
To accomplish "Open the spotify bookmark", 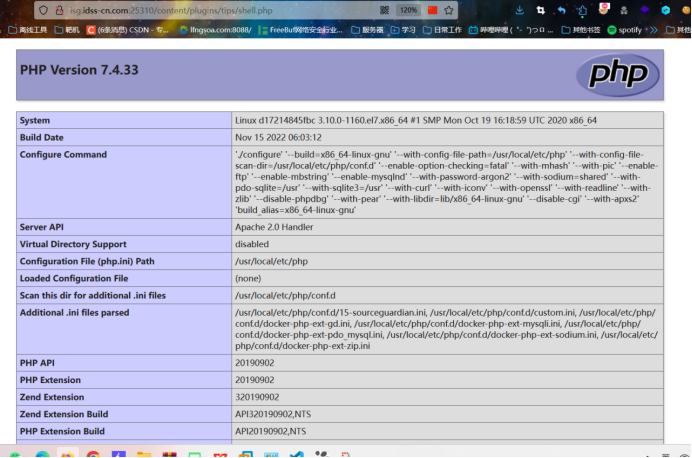I will coord(624,30).
